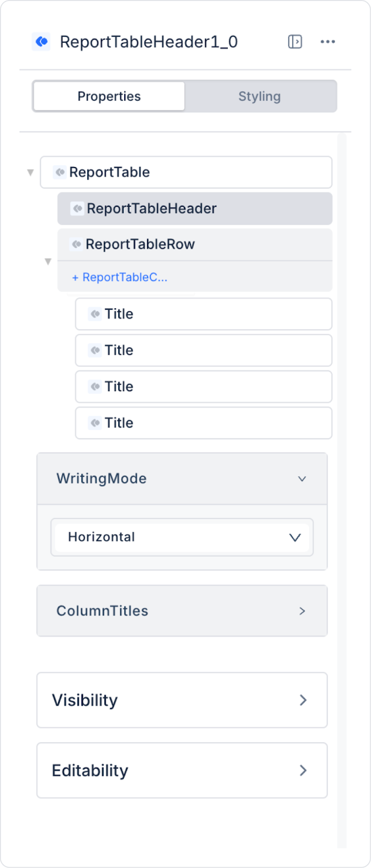Click the ReportTableHeader component icon
The height and width of the screenshot is (868, 371).
[78, 209]
